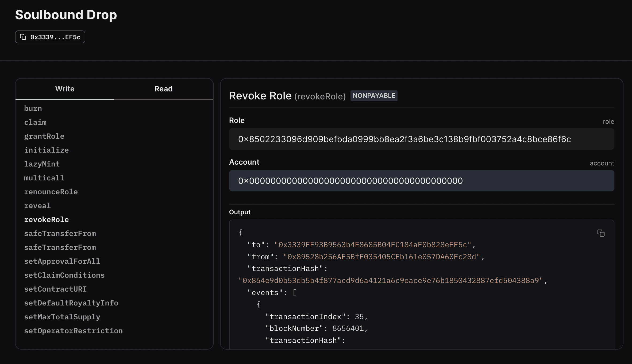
Task: Select the reveal function
Action: (x=37, y=206)
